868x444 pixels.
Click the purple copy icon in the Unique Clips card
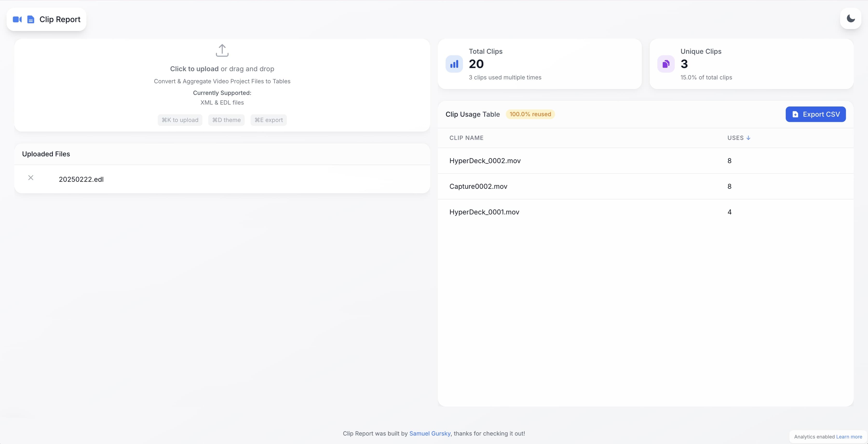pos(666,64)
